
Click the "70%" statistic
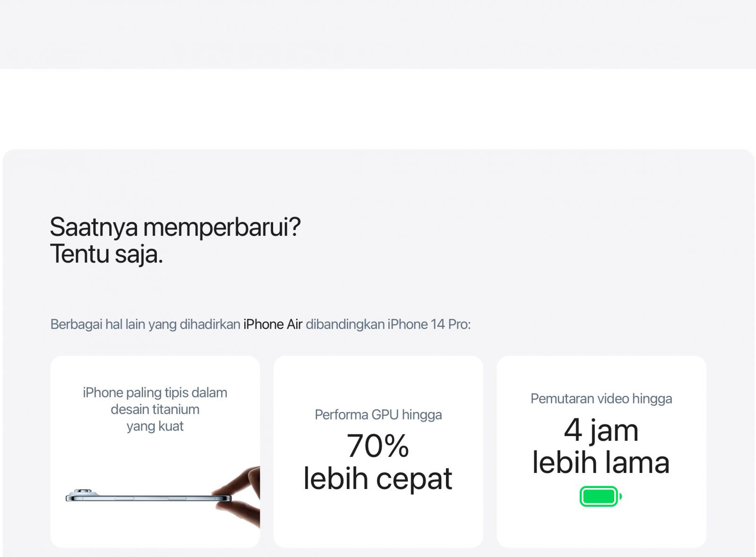[x=378, y=446]
